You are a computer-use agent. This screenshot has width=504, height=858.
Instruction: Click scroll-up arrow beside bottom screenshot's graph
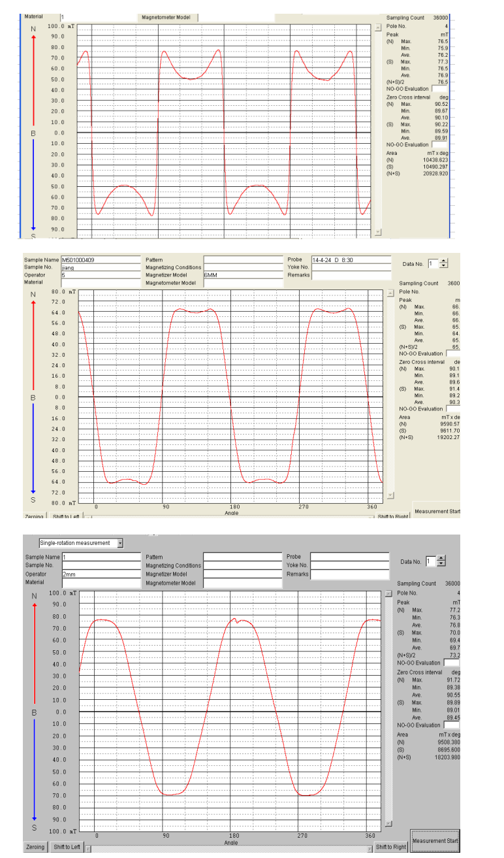388,594
